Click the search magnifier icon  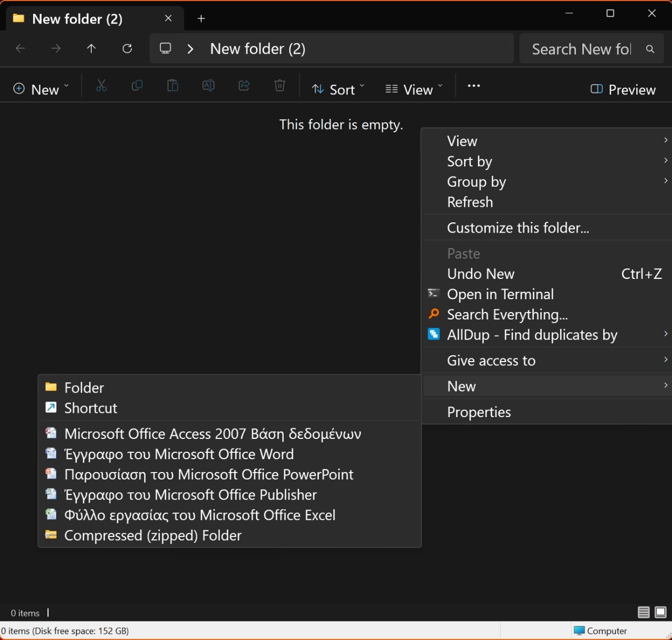pyautogui.click(x=650, y=49)
